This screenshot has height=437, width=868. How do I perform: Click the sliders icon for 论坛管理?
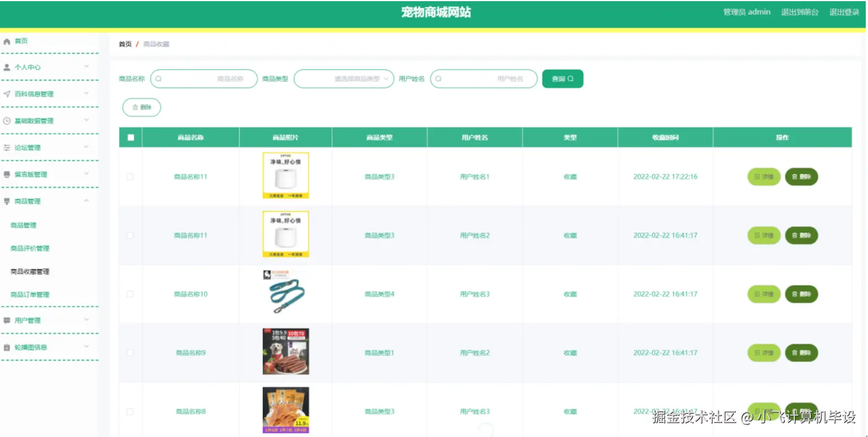point(7,147)
